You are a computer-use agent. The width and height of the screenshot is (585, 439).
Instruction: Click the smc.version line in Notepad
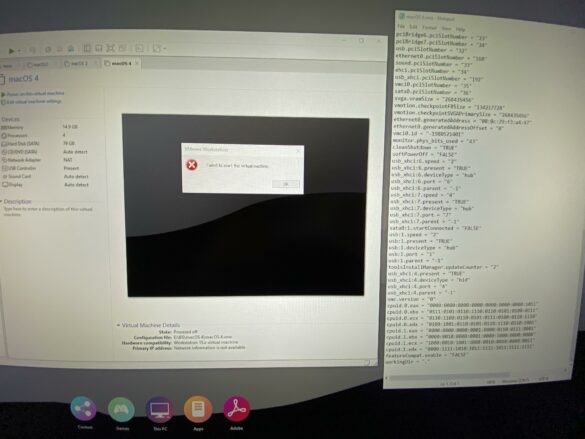(x=412, y=299)
